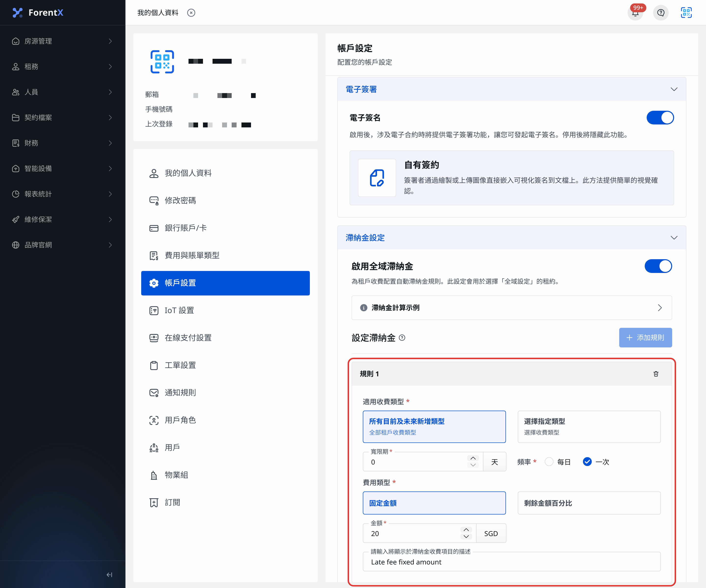The width and height of the screenshot is (706, 588).
Task: Open 費用與賬單類型 settings
Action: click(x=225, y=255)
